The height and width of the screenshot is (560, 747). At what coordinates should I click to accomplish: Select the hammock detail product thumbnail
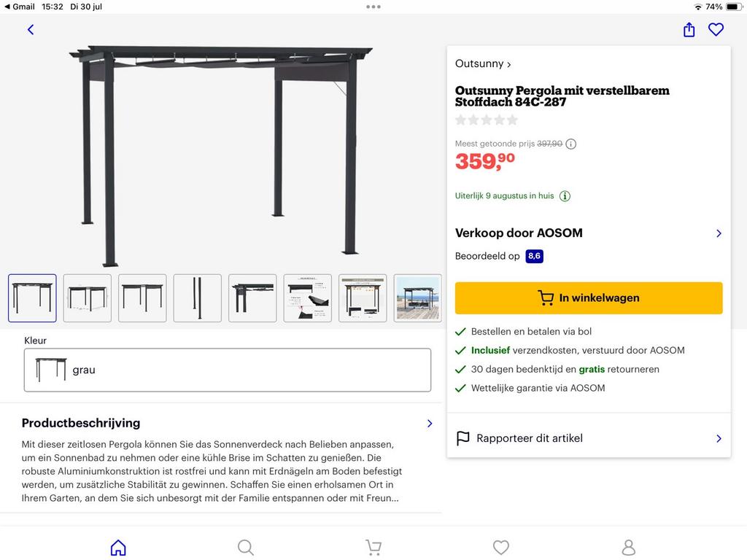[x=307, y=297]
